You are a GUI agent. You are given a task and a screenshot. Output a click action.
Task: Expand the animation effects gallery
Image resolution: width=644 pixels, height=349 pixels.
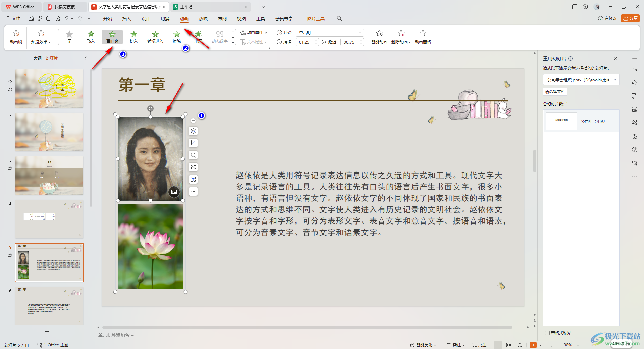tap(233, 43)
